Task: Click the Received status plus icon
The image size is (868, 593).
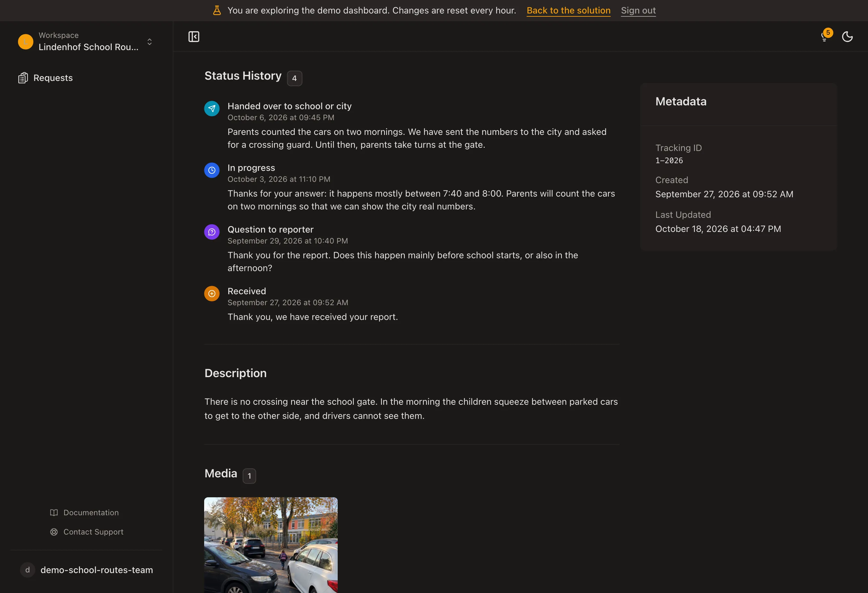Action: click(x=212, y=293)
